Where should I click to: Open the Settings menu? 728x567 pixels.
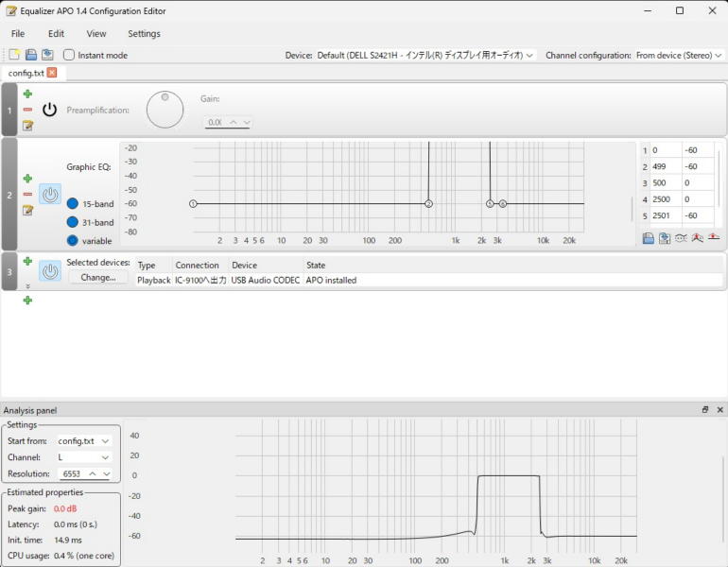tap(144, 33)
